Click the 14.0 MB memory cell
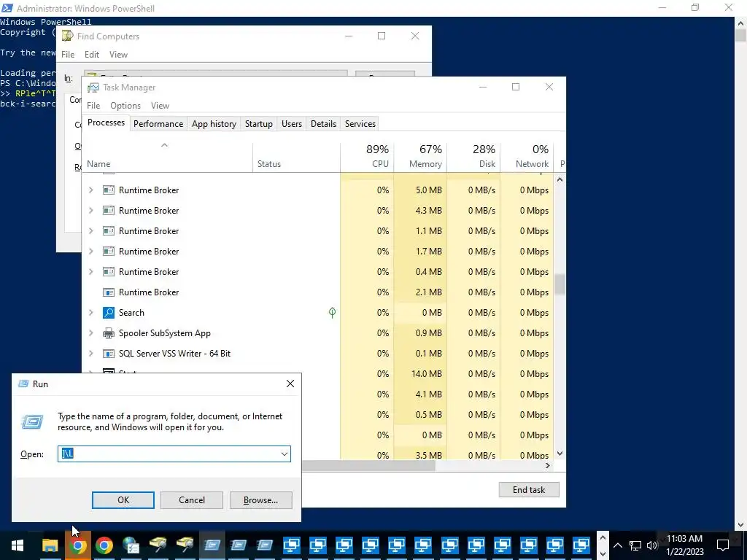 coord(421,374)
